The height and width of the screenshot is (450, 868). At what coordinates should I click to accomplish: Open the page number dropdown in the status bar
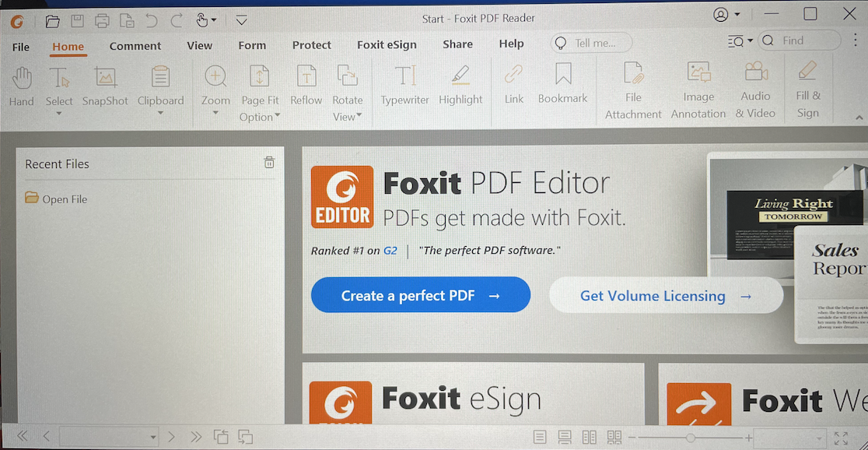[x=153, y=438]
